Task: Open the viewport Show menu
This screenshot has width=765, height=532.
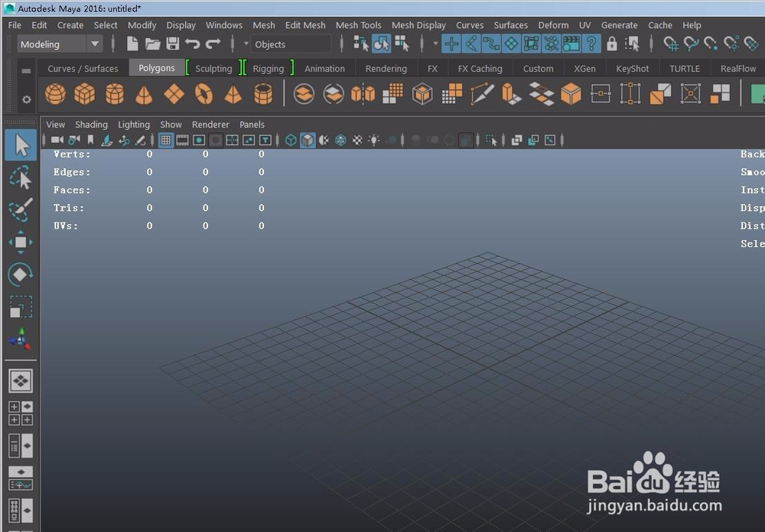Action: pos(171,125)
